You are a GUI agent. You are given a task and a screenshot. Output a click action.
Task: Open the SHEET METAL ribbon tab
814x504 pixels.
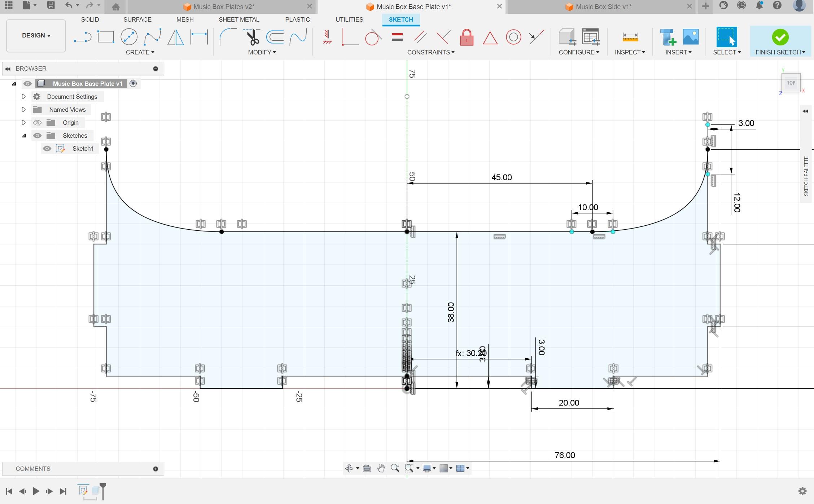tap(238, 19)
